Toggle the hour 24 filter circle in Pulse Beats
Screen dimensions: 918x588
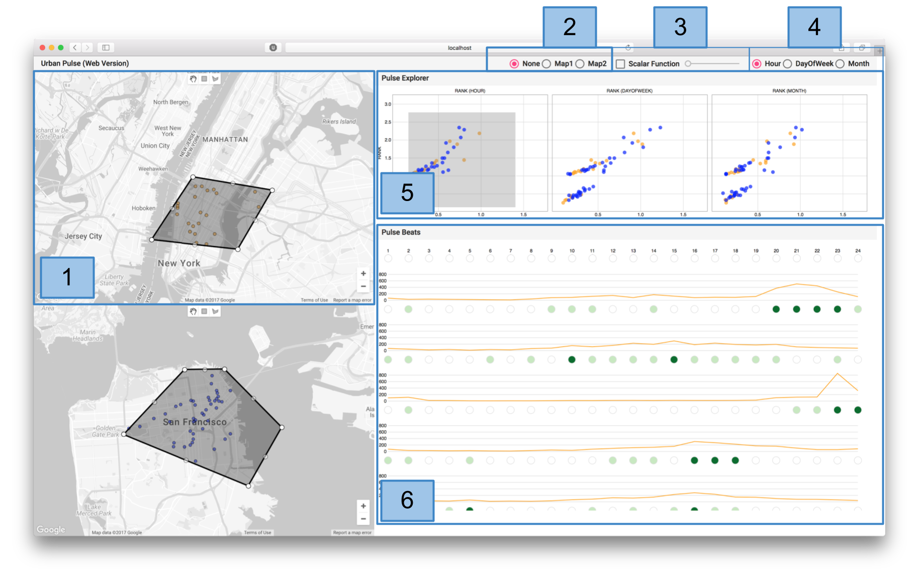[x=858, y=258]
